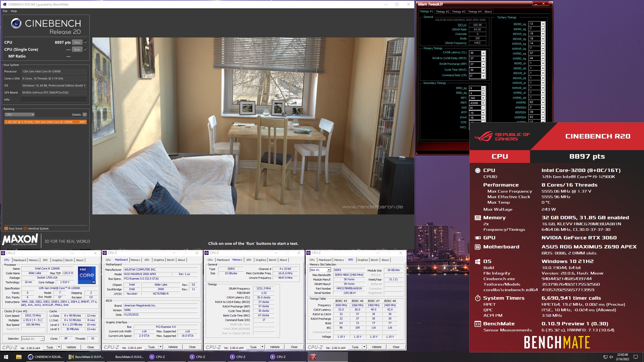Click the BenchMate Motherboard icon
Screen dimensions: 644x362
pyautogui.click(x=477, y=247)
